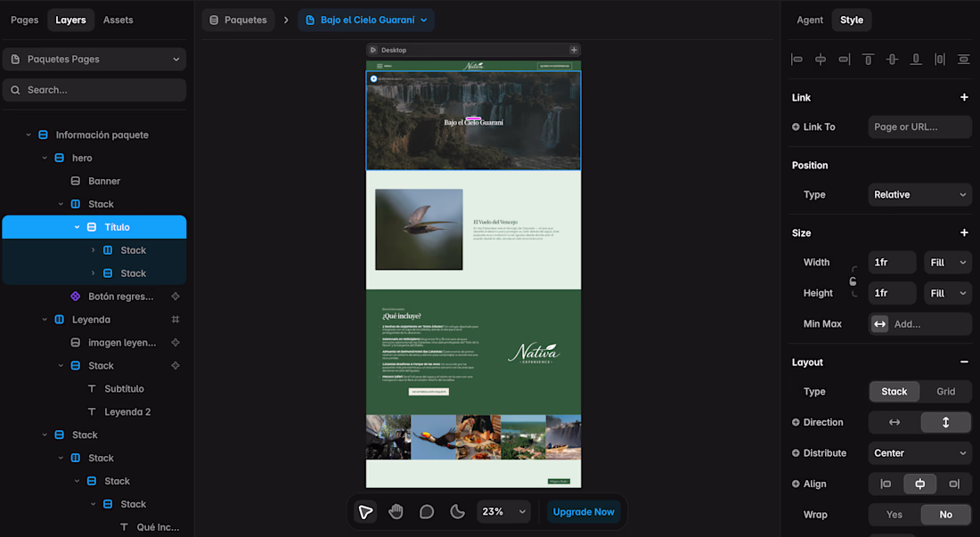
Task: Open the 23% zoom dropdown
Action: pyautogui.click(x=503, y=512)
